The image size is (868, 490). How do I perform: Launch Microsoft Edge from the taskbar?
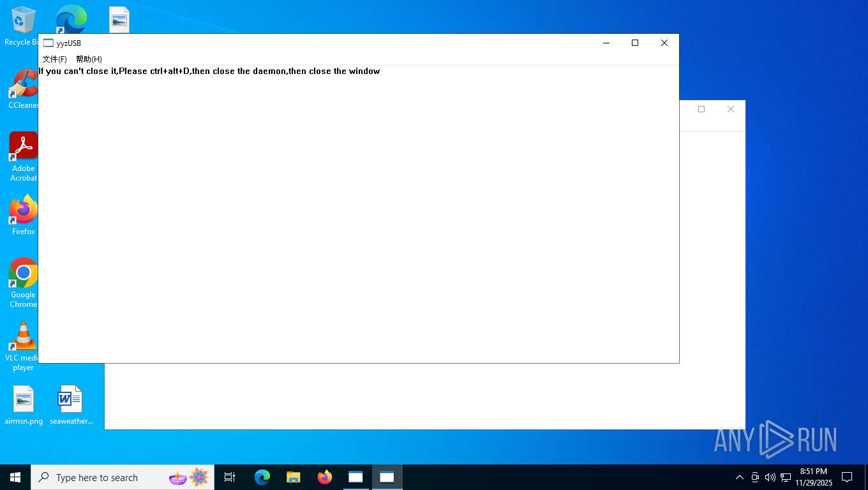point(262,477)
